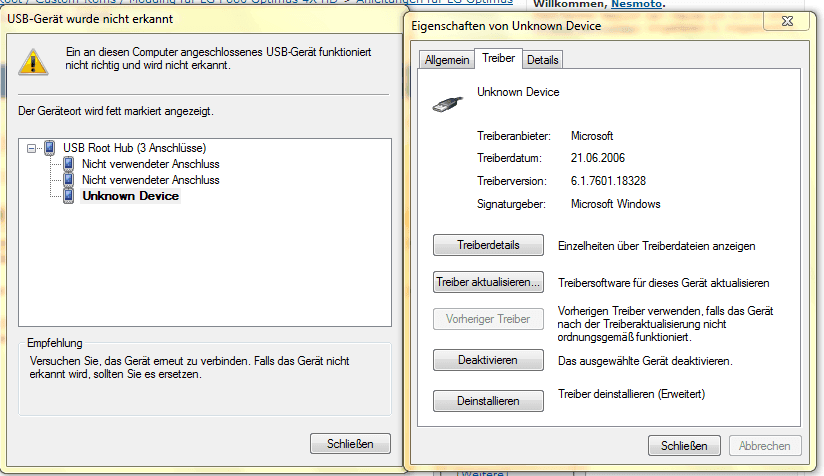
Task: Click the USB plug icon in properties
Action: coord(448,104)
